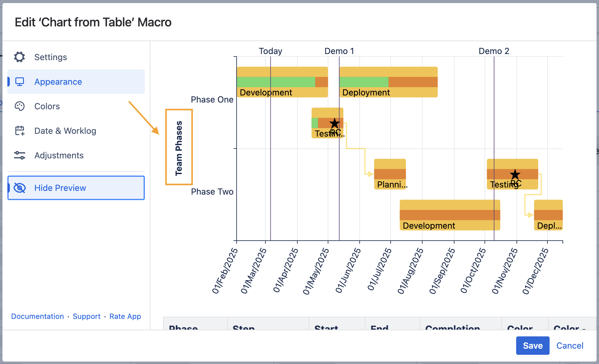599x364 pixels.
Task: Click the Phase Two Development task bar
Action: tap(450, 215)
